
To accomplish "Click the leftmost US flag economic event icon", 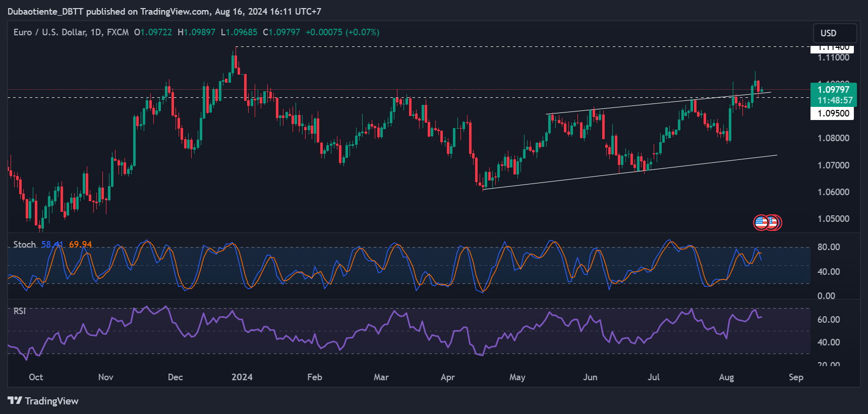I will (x=761, y=222).
